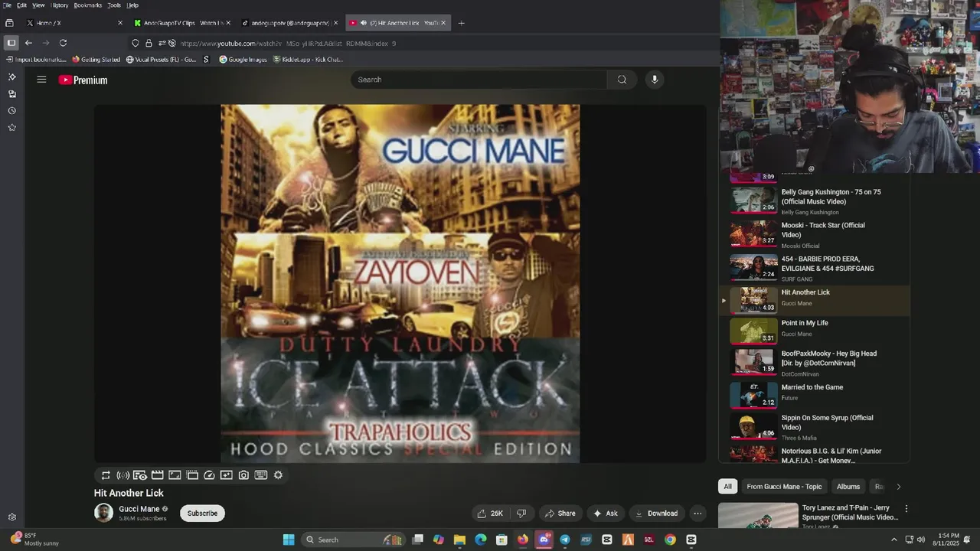The image size is (980, 551).
Task: Select the All filter chip
Action: click(x=727, y=487)
